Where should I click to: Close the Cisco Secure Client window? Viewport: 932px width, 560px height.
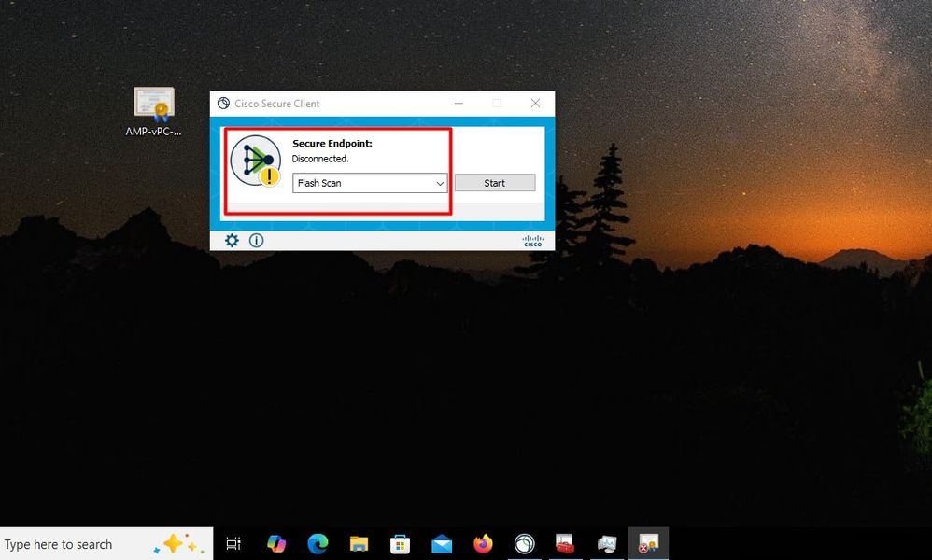point(535,104)
